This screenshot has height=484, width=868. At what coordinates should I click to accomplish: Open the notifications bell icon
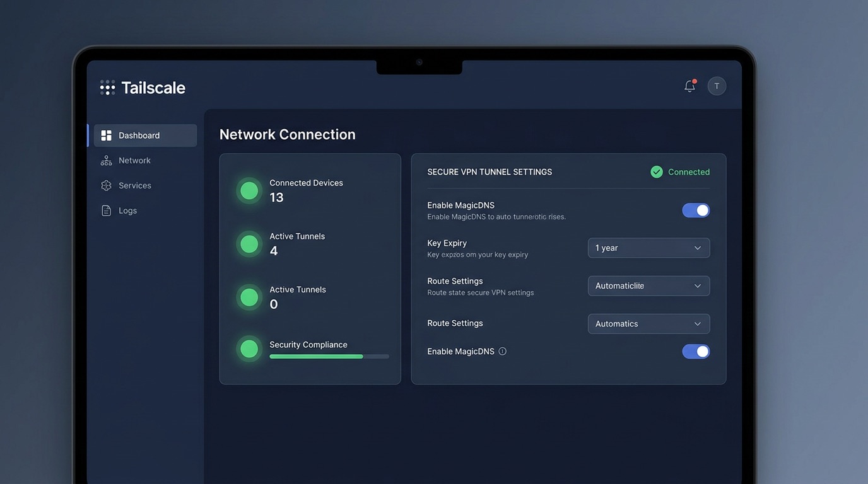tap(690, 86)
